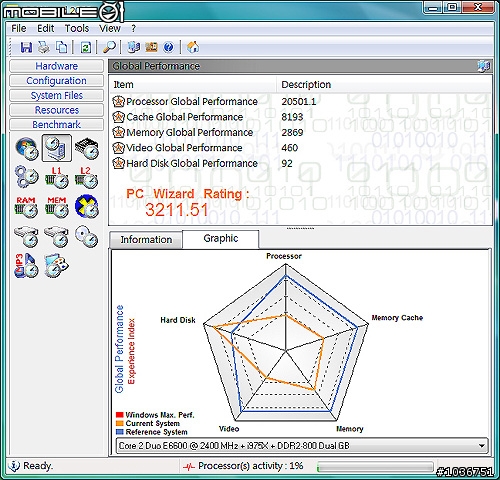The height and width of the screenshot is (480, 500).
Task: Click the Processor(s) activity progress bar
Action: click(x=375, y=466)
